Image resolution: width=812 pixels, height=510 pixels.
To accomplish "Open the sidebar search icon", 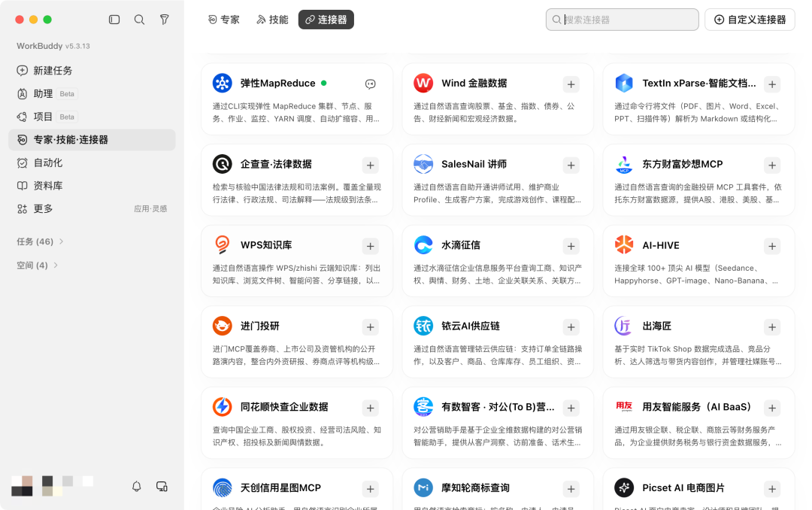I will 139,20.
